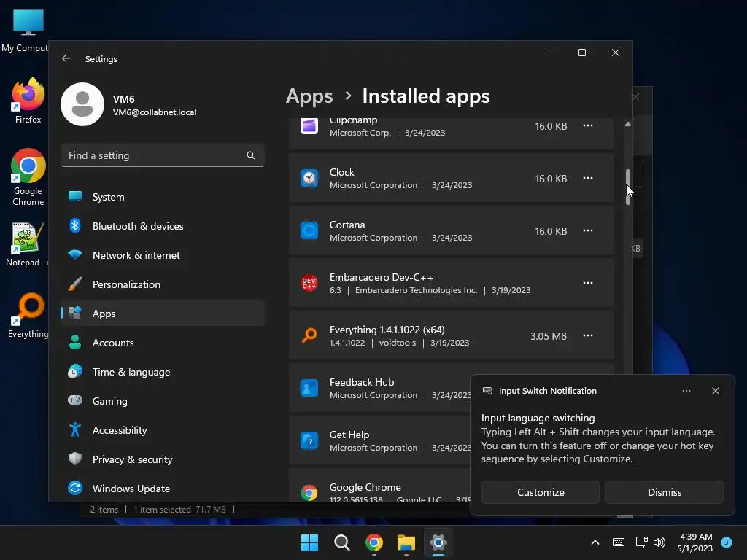Open more options for Clock
The width and height of the screenshot is (747, 560).
[588, 178]
